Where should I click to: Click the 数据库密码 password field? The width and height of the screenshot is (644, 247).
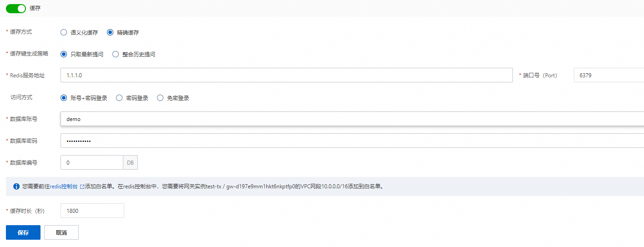pyautogui.click(x=352, y=141)
